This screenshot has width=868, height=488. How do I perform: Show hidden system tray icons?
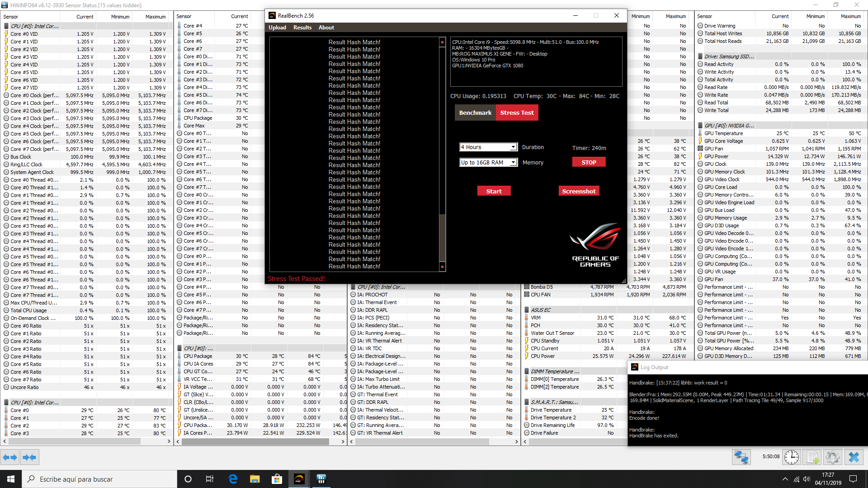(785, 479)
